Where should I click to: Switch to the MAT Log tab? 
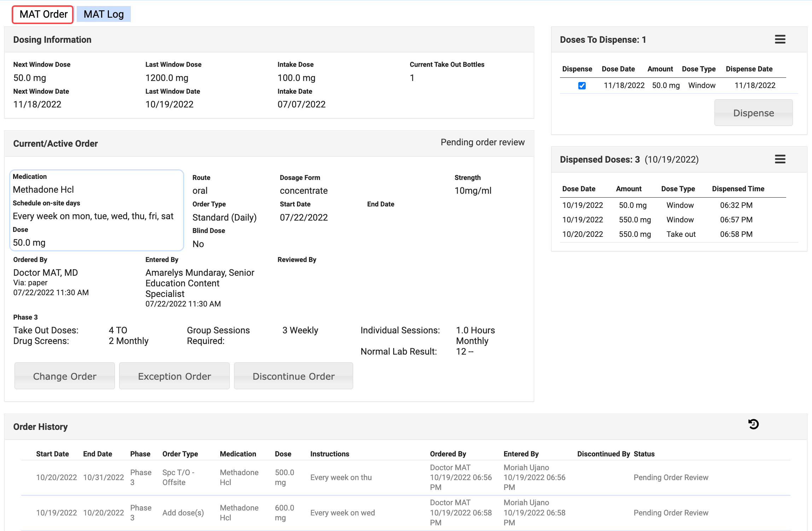[104, 14]
